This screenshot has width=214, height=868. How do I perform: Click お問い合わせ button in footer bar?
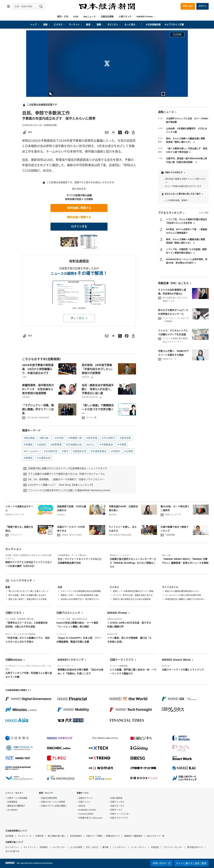(161, 863)
